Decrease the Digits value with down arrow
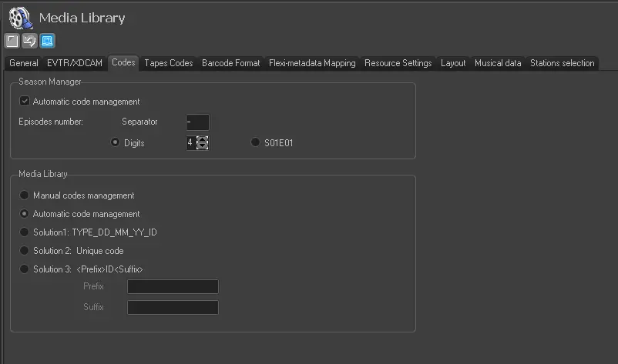 pos(203,146)
